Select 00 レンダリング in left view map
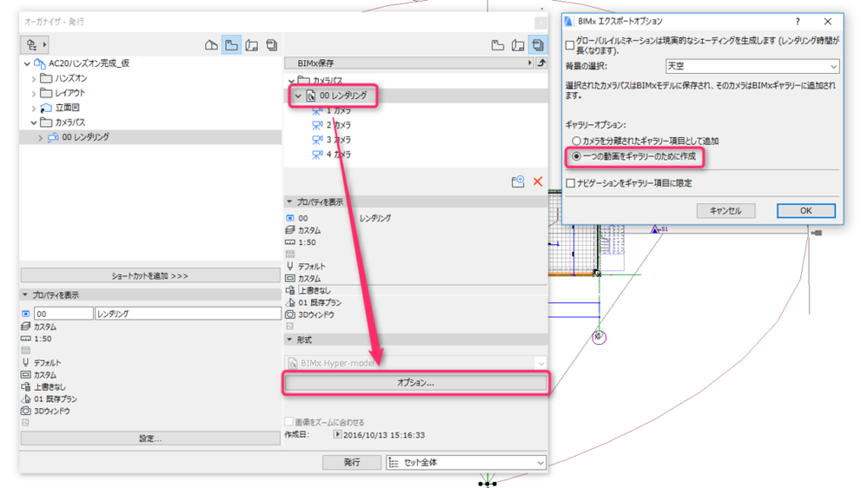Image resolution: width=868 pixels, height=488 pixels. pyautogui.click(x=85, y=137)
